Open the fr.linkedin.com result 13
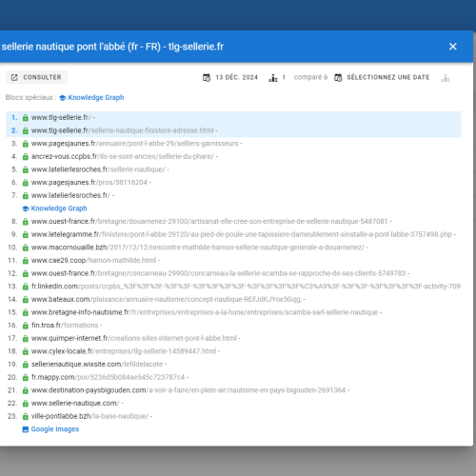 246,287
